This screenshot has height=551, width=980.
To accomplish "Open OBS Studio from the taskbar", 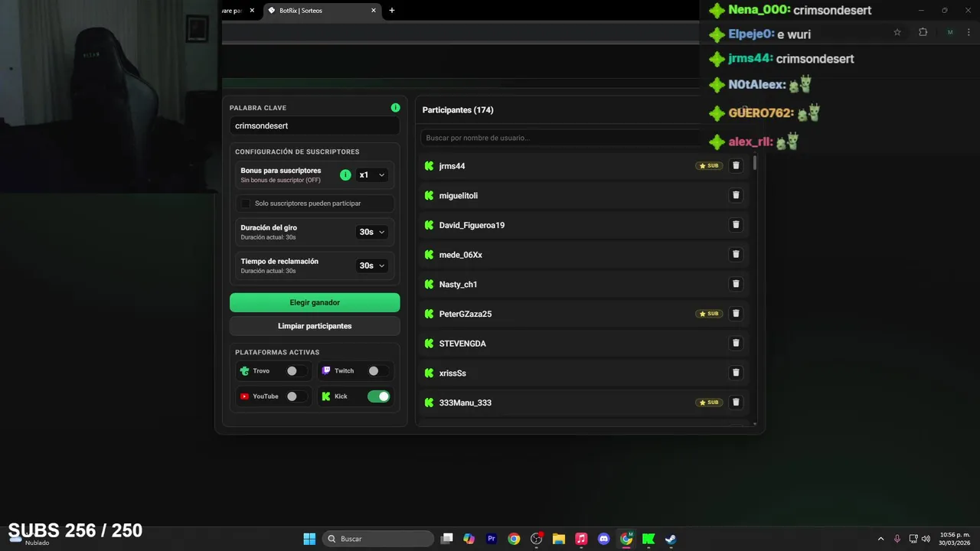I will tap(536, 539).
